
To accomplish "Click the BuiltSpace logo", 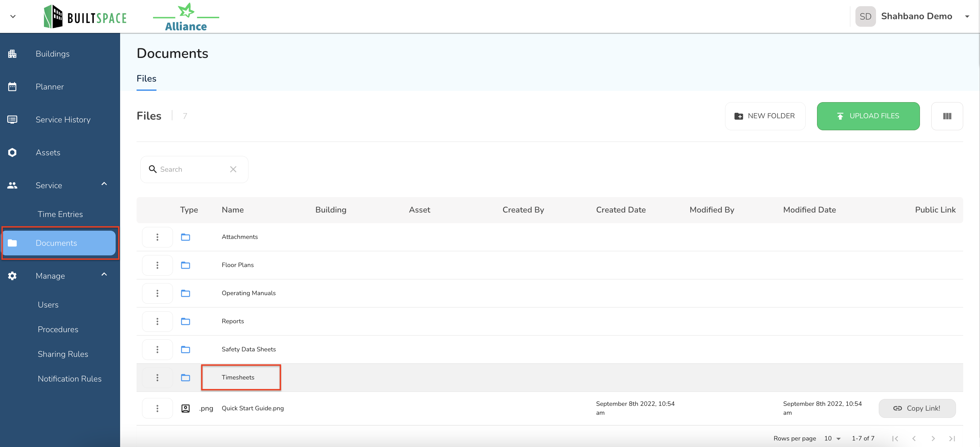I will click(x=84, y=16).
